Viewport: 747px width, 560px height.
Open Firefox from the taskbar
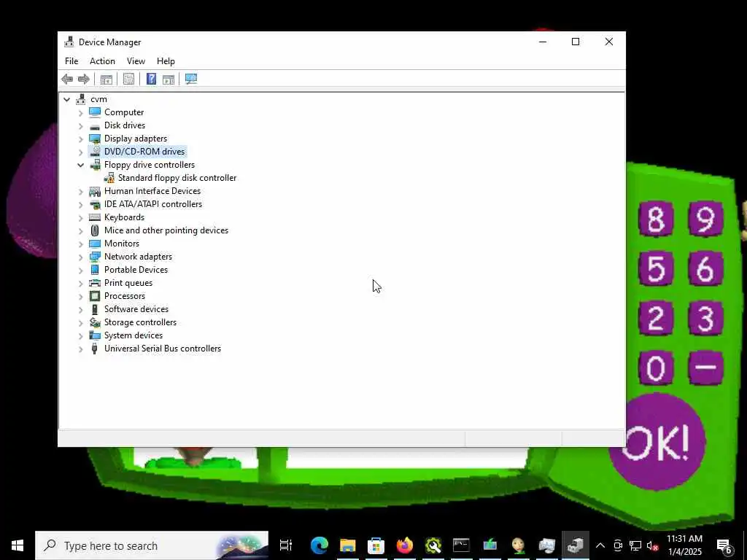[404, 545]
